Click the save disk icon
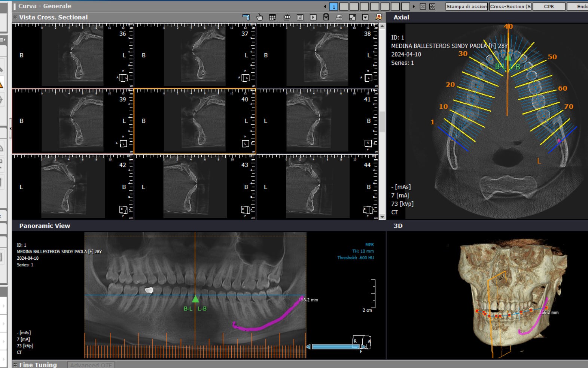Image resolution: width=588 pixels, height=368 pixels. coord(300,17)
